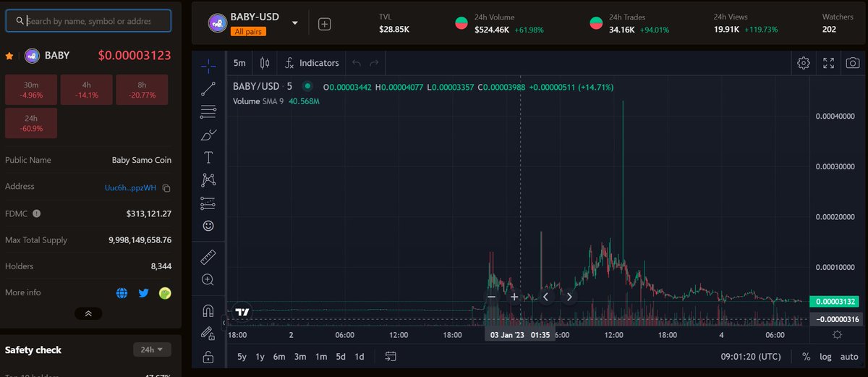Select the 4h price change box

coord(87,90)
